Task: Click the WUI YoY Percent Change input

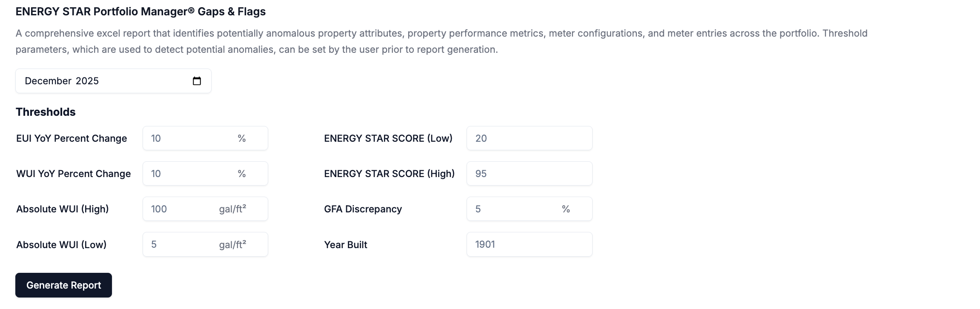Action: 192,174
